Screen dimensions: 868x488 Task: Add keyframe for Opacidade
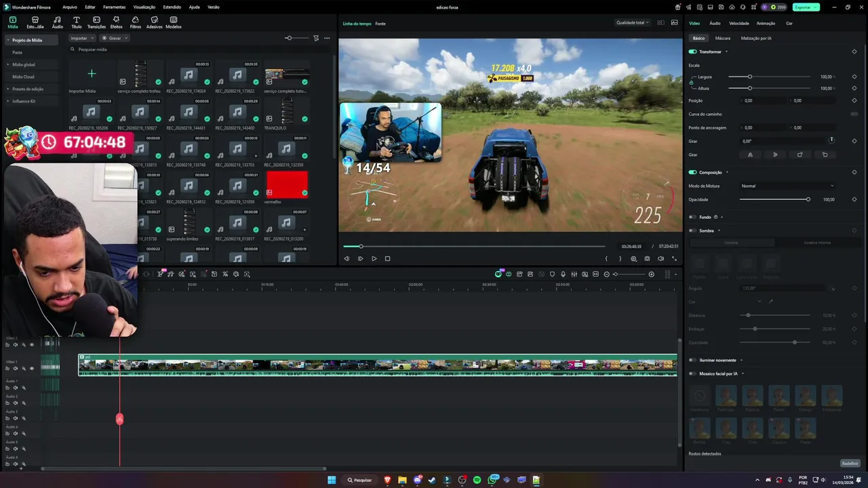pyautogui.click(x=854, y=199)
